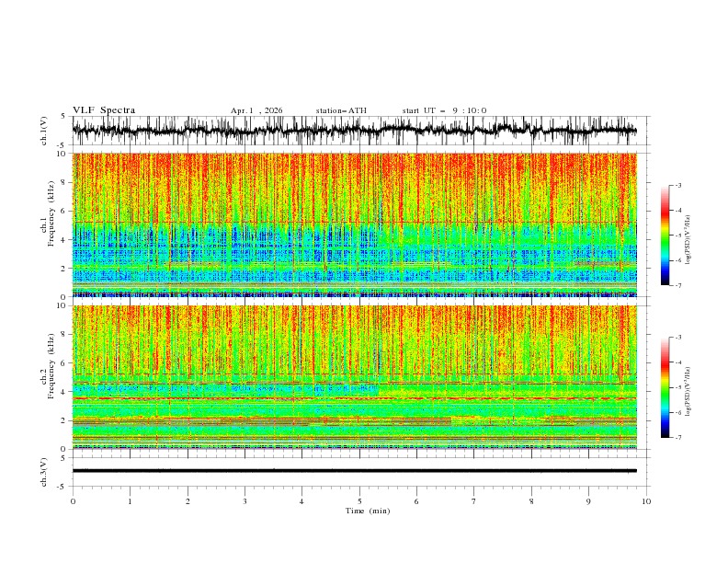The image size is (728, 563).
Task: Select the "Time (min)" axis title
Action: coord(368,511)
